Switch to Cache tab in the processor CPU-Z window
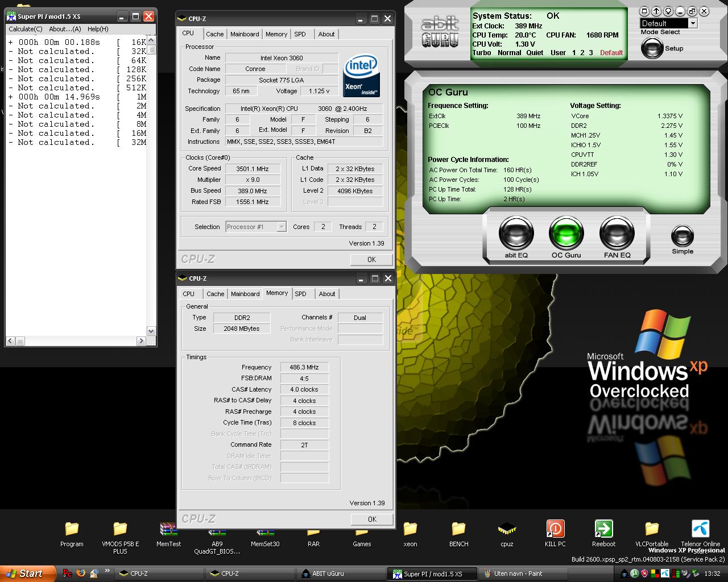 [x=215, y=34]
